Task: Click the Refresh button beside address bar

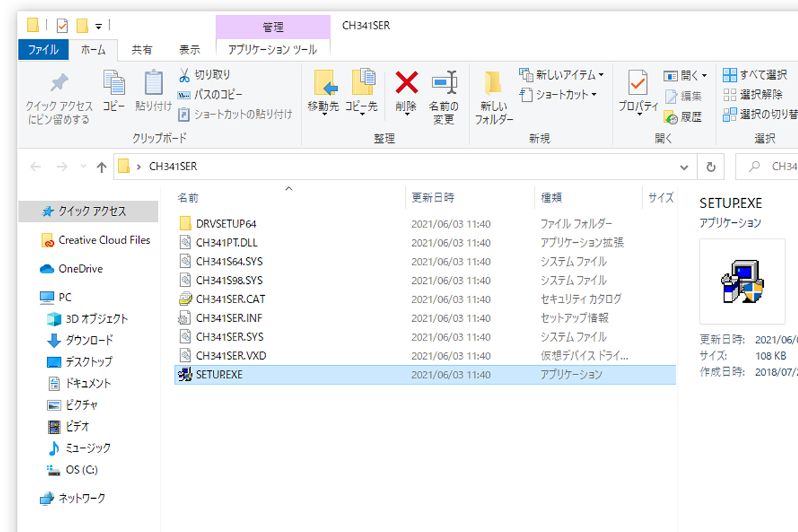Action: [711, 167]
